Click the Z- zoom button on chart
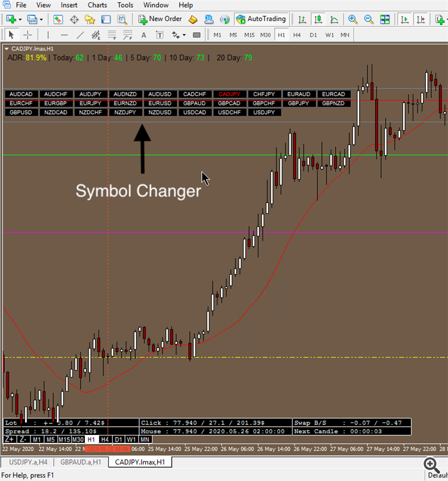 coord(23,439)
